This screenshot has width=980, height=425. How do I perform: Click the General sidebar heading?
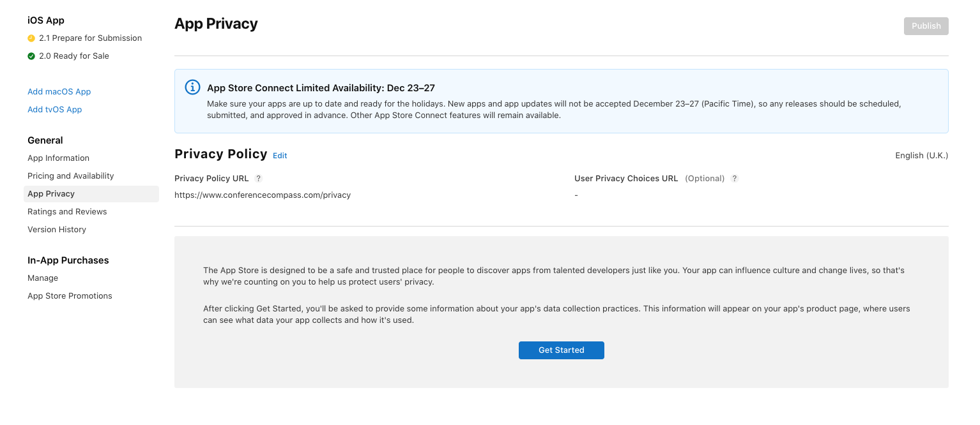point(45,140)
